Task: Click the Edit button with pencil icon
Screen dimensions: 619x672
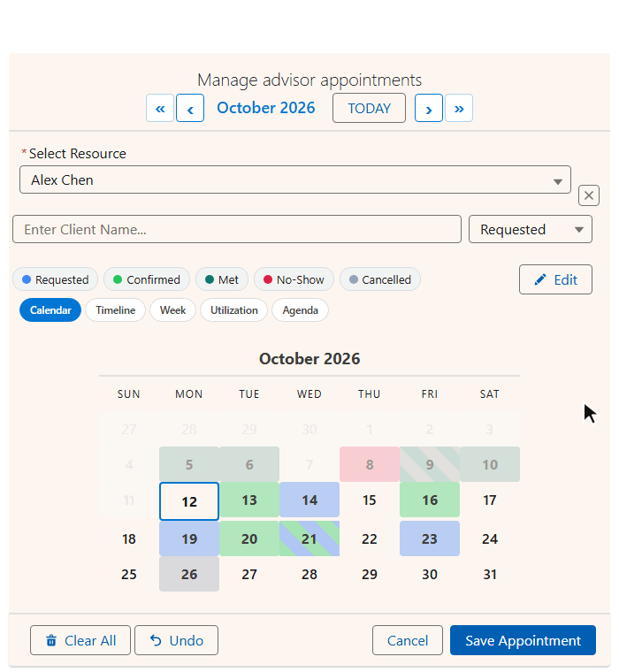Action: (x=555, y=279)
